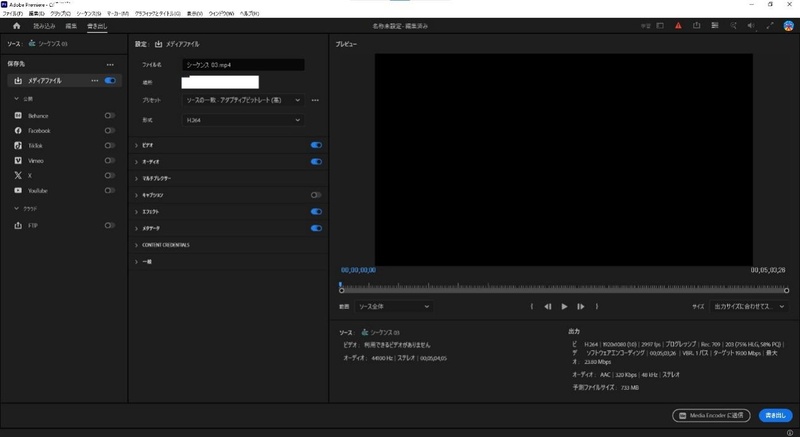Enable the captions toggle
This screenshot has height=437, width=800.
316,195
